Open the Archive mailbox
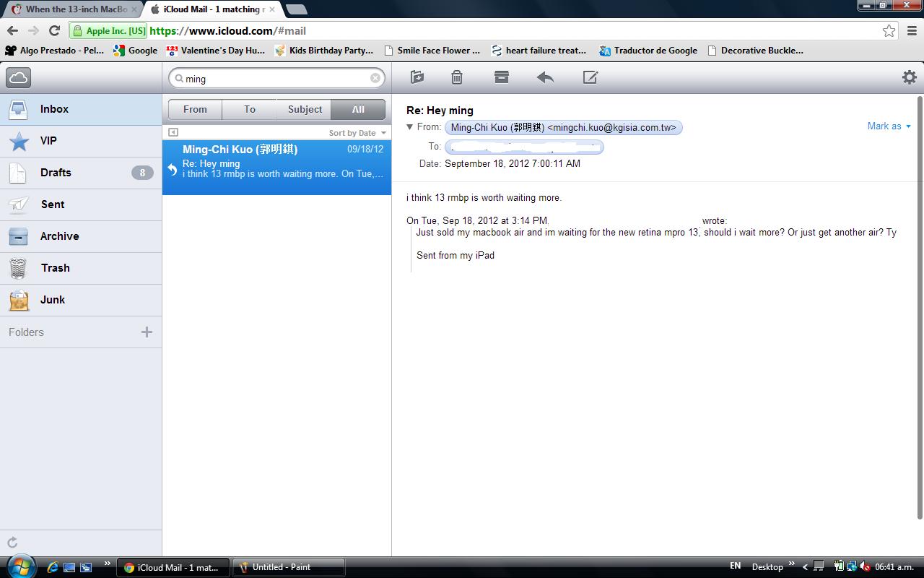924x578 pixels. click(81, 236)
